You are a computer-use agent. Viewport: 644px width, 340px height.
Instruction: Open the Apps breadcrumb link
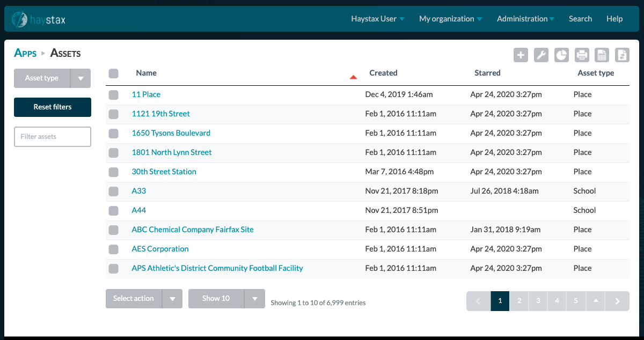pyautogui.click(x=25, y=53)
